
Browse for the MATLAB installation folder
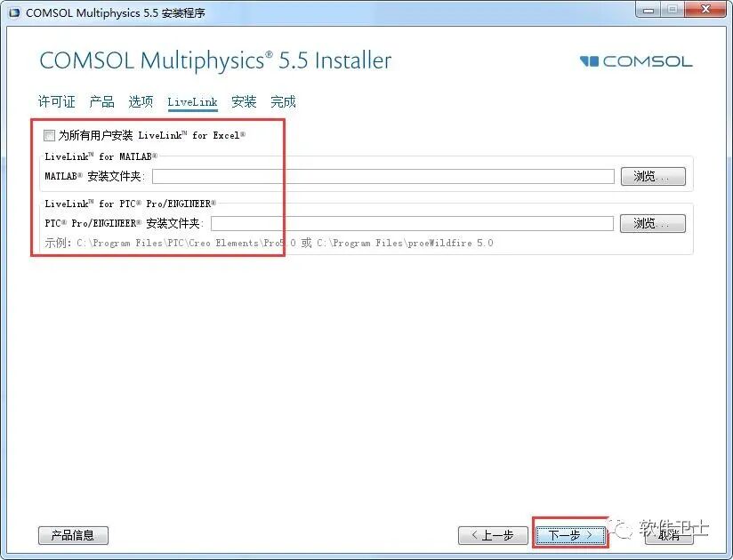pos(653,176)
